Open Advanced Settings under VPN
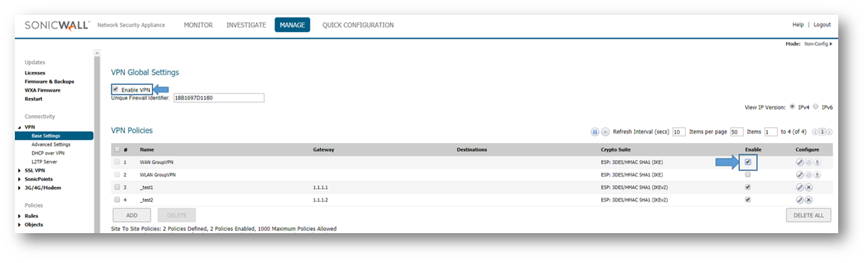The width and height of the screenshot is (868, 263). click(x=51, y=144)
